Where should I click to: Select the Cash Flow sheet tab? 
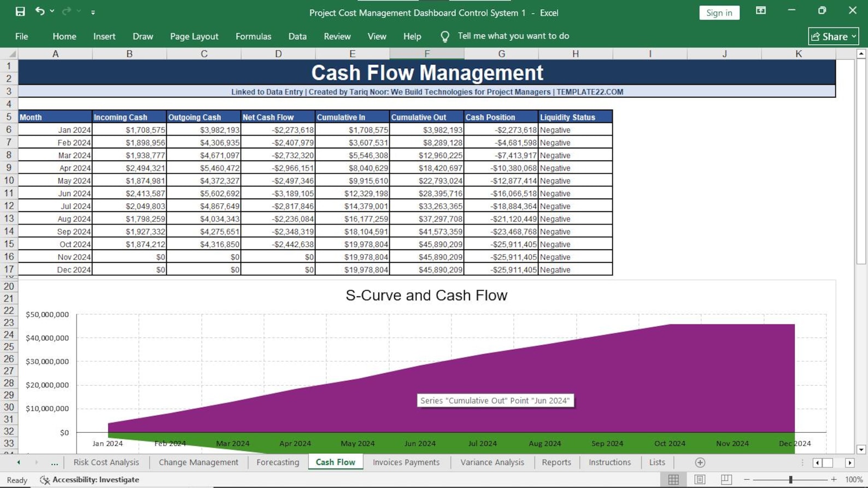(335, 462)
